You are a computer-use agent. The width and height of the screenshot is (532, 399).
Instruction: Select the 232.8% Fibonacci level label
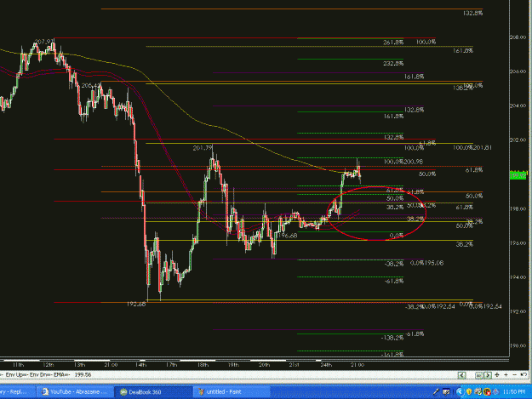point(393,64)
